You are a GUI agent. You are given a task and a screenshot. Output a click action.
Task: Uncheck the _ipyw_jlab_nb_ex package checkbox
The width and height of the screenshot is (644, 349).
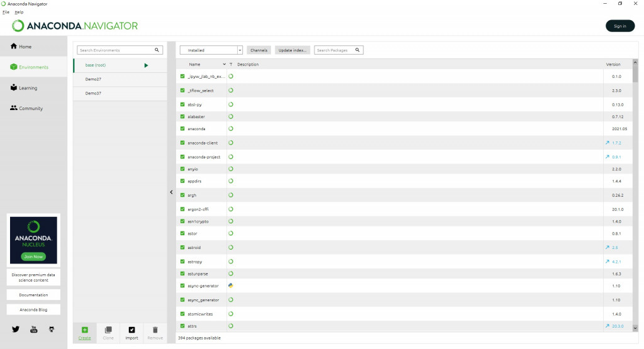[182, 76]
